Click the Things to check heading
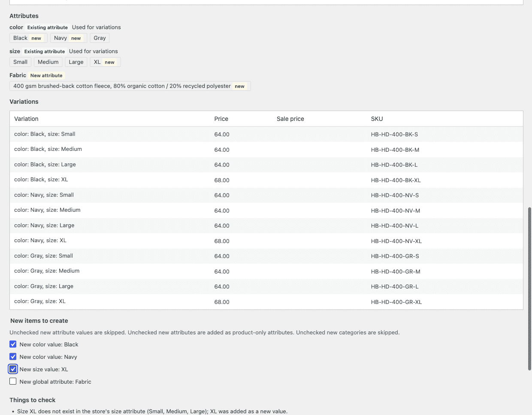532x415 pixels. tap(33, 400)
